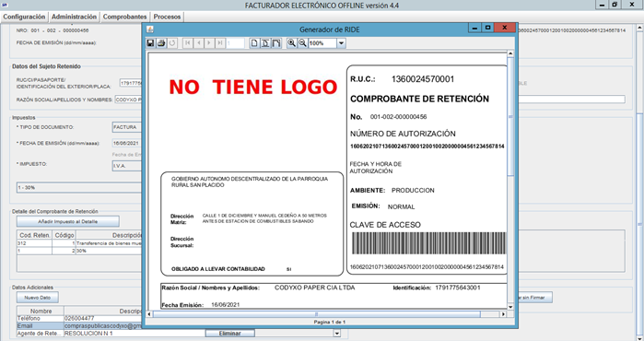Fit the report page to the window
The image size is (644, 341).
(x=265, y=43)
